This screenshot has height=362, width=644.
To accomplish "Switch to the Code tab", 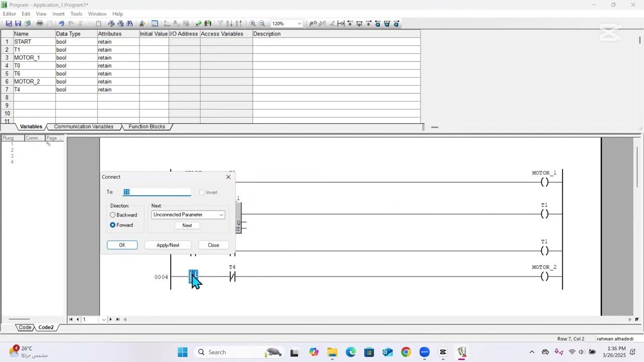I will pyautogui.click(x=25, y=327).
